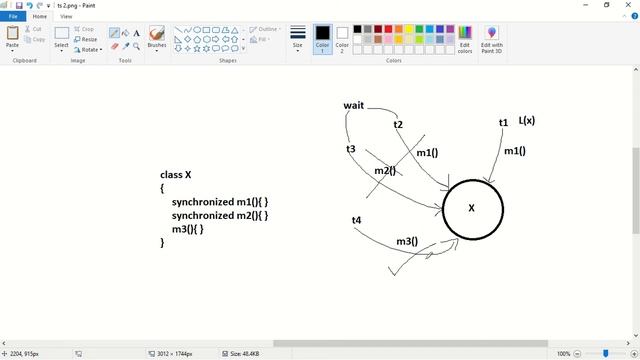Viewport: 640px width, 360px height.
Task: Click the Undo arrow in title bar
Action: pos(29,5)
